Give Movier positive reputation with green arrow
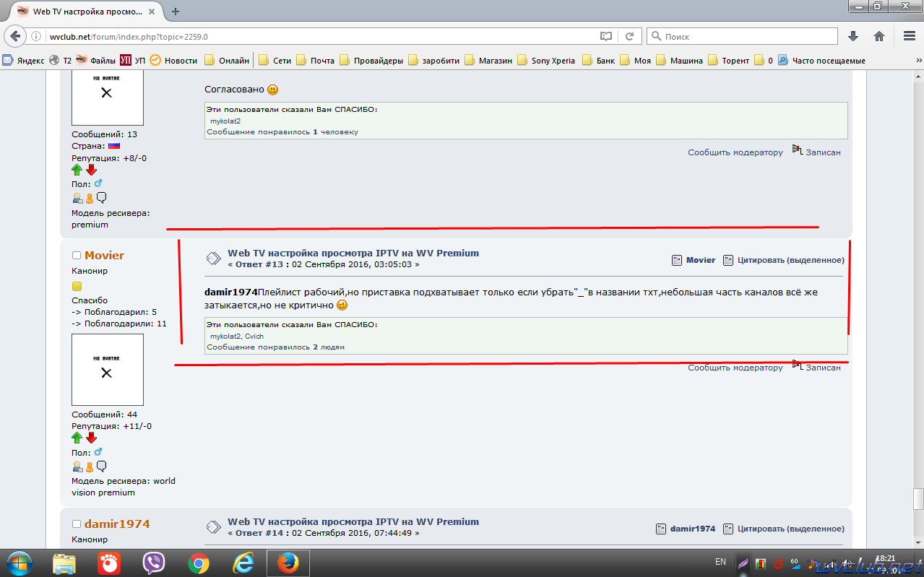 click(x=77, y=438)
